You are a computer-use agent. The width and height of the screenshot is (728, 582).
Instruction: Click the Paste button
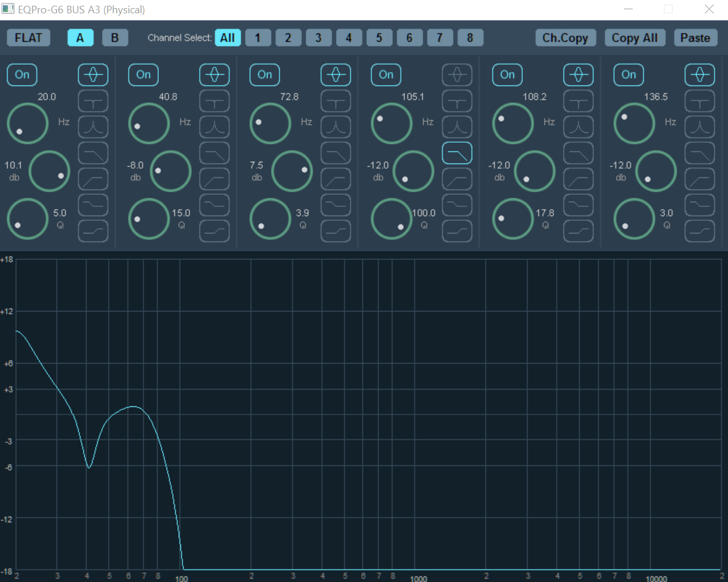point(696,38)
